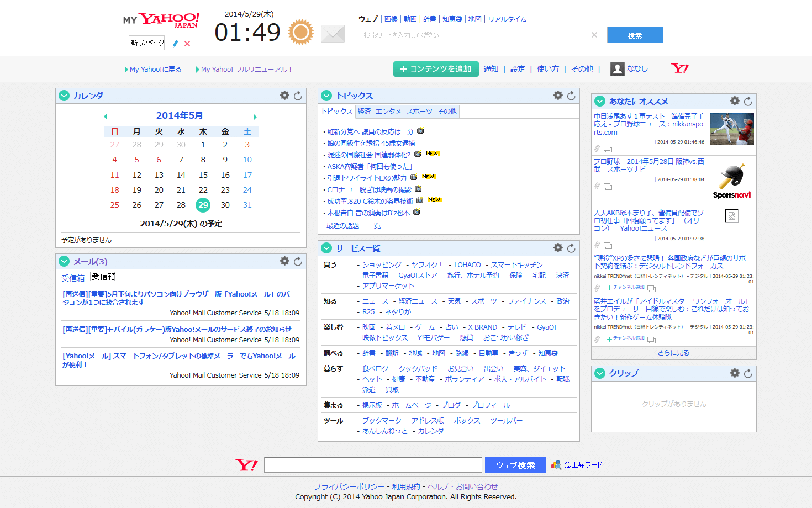This screenshot has width=812, height=508.
Task: Open the ブックマーク tool link
Action: pos(382,420)
